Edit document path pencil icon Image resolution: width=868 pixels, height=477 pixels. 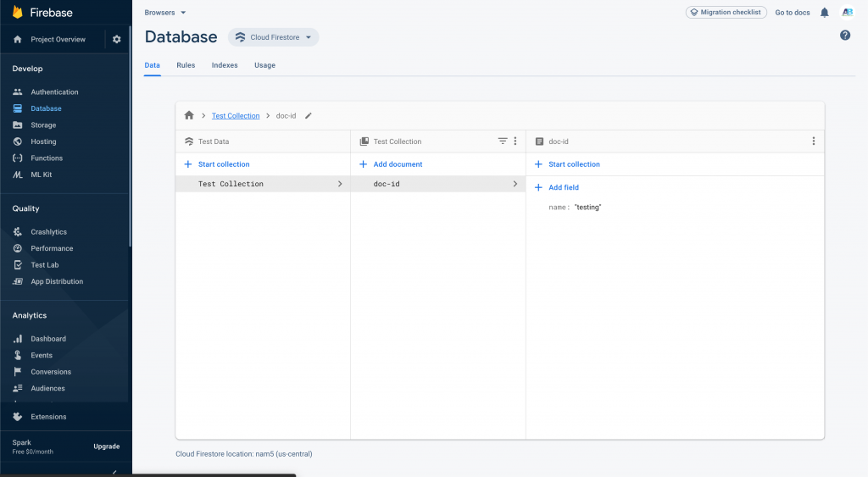(x=309, y=116)
